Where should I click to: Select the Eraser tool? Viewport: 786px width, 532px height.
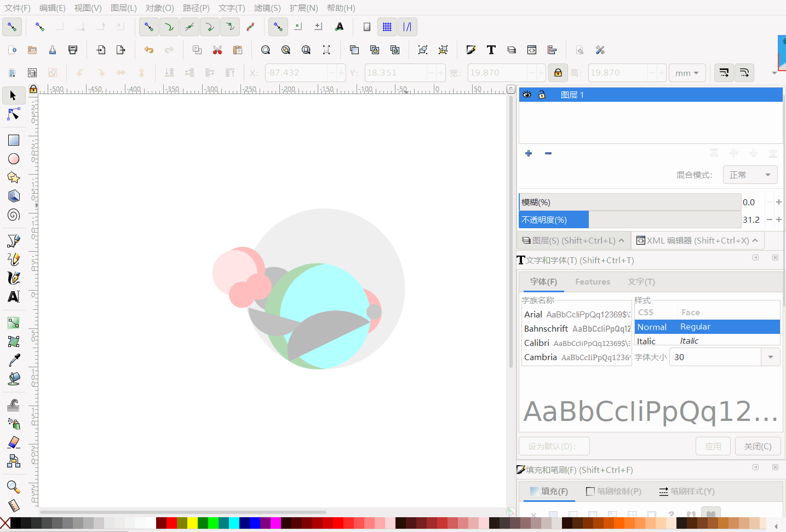(14, 442)
